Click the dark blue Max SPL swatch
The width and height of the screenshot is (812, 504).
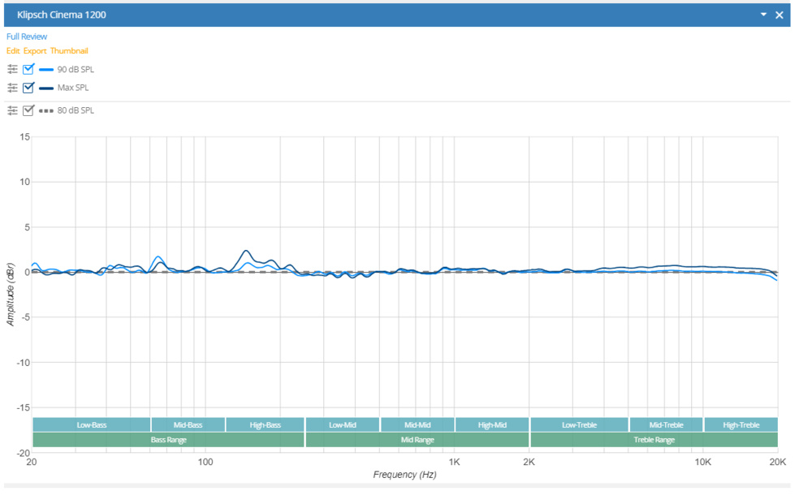tap(45, 88)
